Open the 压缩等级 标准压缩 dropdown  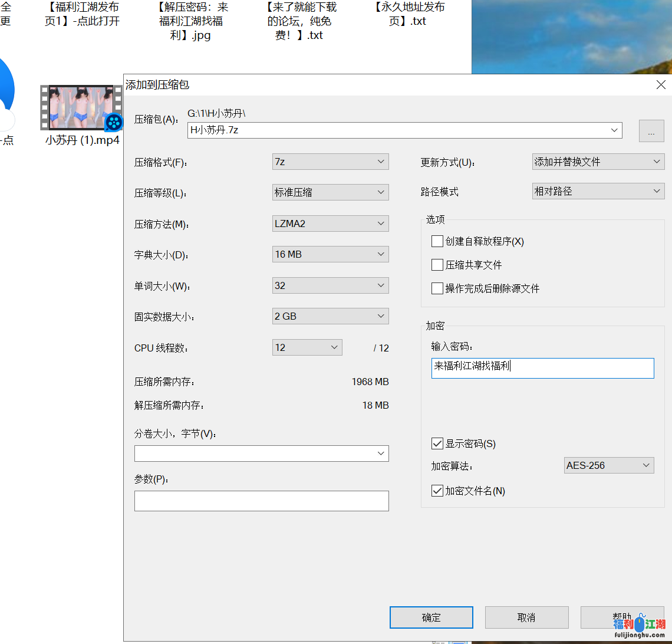[330, 192]
